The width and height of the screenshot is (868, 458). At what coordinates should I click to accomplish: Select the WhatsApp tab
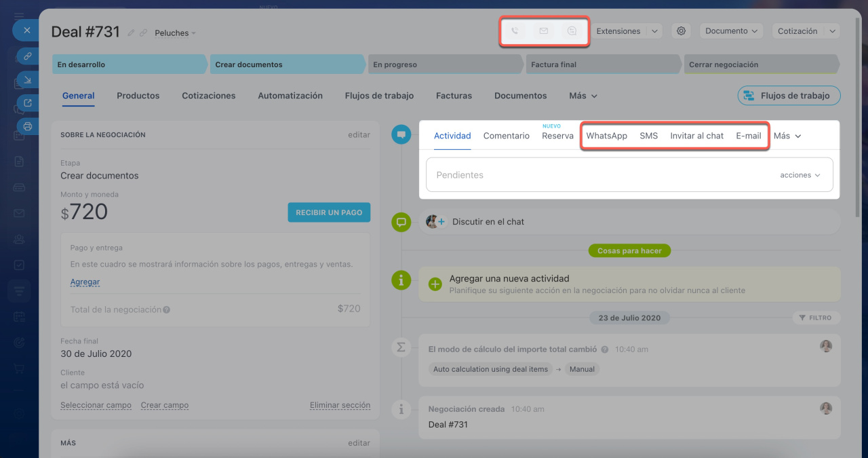pos(606,136)
